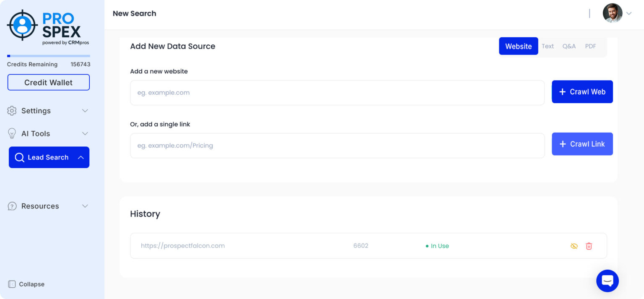The height and width of the screenshot is (299, 644).
Task: Collapse the sidebar via Collapse label
Action: 31,284
